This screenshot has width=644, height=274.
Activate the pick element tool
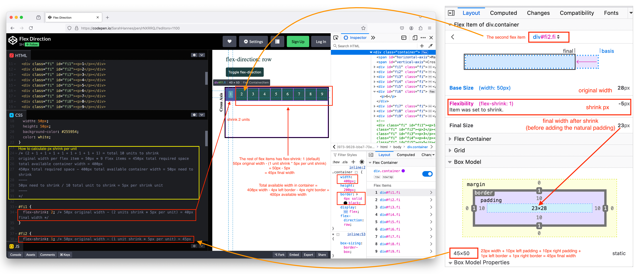click(336, 38)
